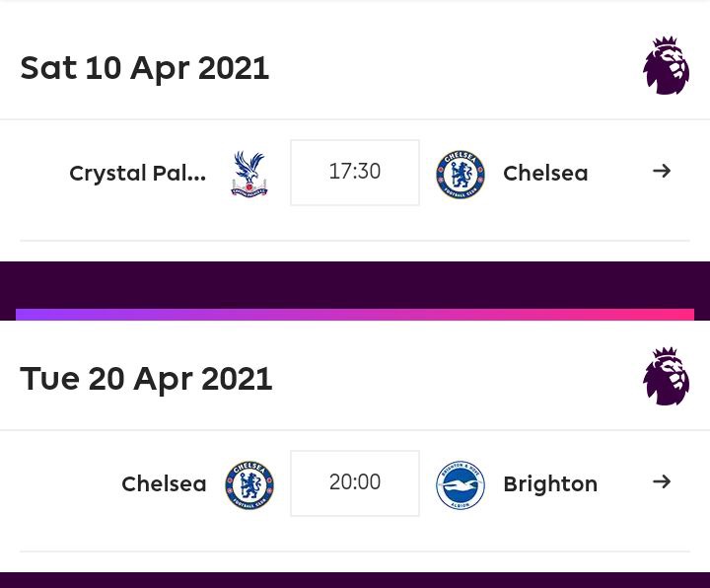Click the Brighton & Hove Albion crest

461,484
